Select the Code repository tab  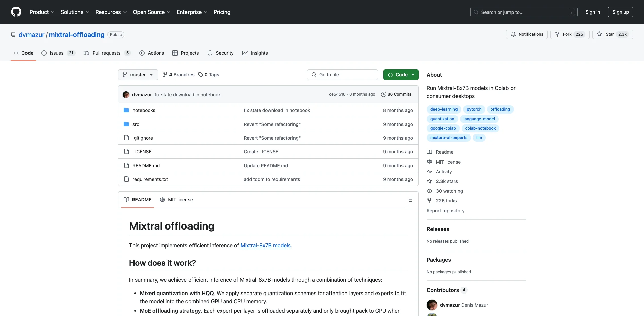[x=23, y=53]
